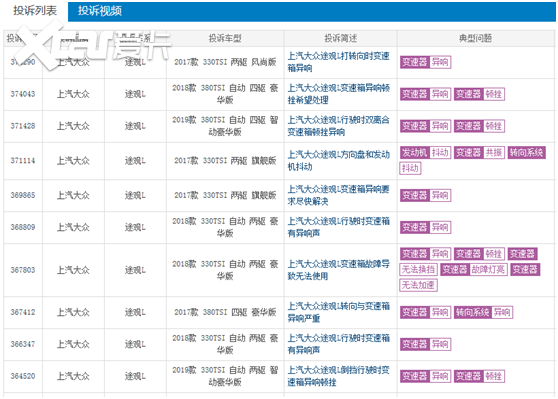Click the 变速器 故障灯亮 tag

[474, 269]
